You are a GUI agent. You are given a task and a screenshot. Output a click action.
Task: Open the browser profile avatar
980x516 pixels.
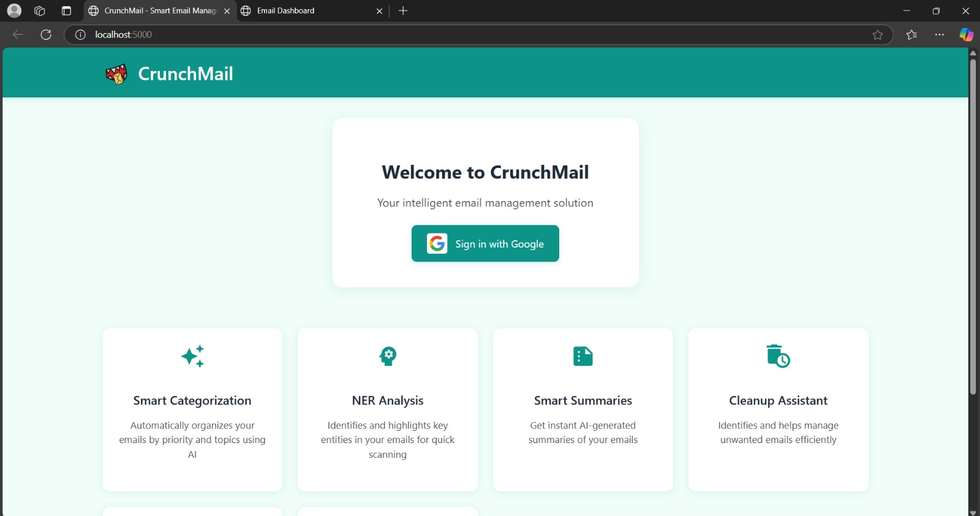pos(14,10)
